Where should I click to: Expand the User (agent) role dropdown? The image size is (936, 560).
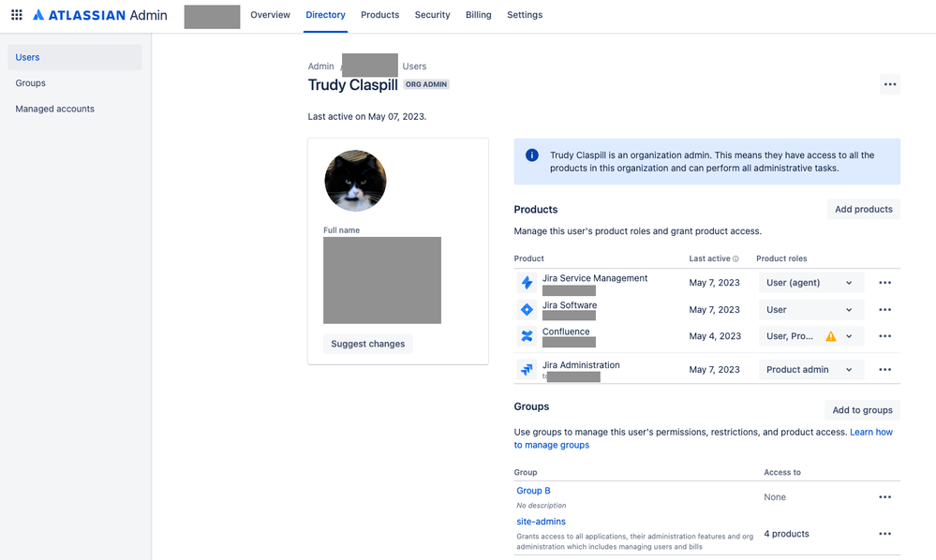coord(811,283)
